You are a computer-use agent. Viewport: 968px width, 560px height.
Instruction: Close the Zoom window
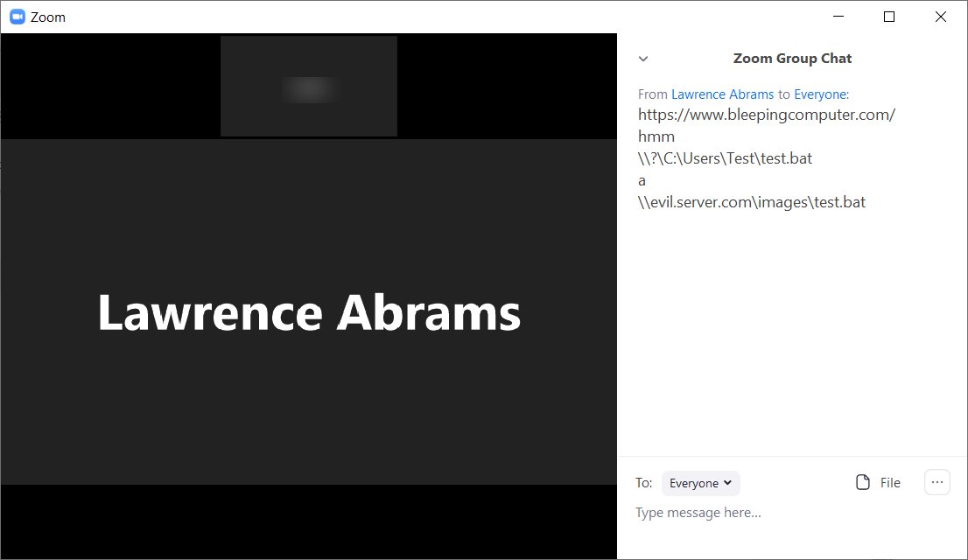click(940, 17)
